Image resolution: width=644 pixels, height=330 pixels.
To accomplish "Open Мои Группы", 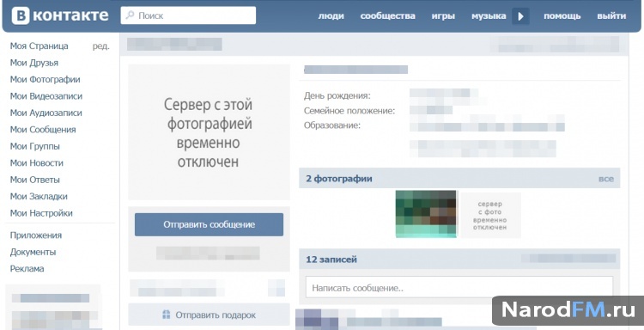I will [x=35, y=146].
